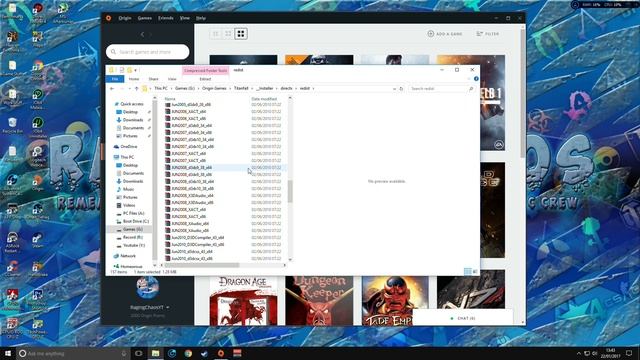This screenshot has height=360, width=640.
Task: Go back using Origin's back arrow
Action: (x=142, y=34)
